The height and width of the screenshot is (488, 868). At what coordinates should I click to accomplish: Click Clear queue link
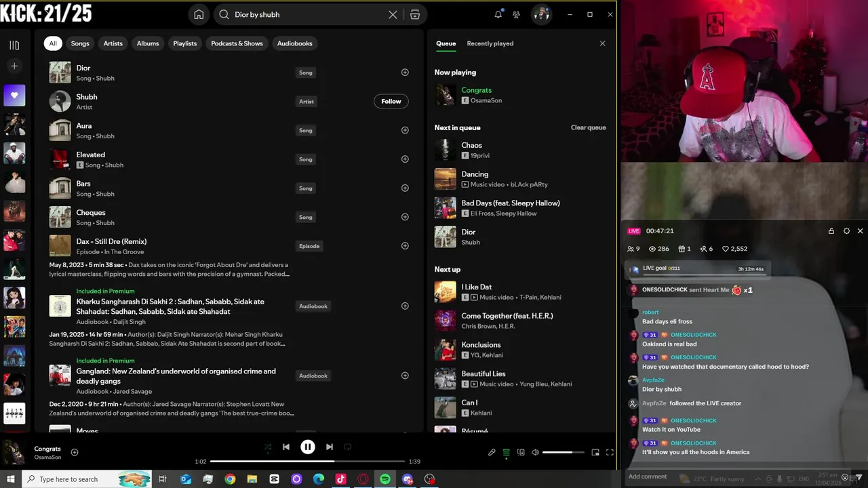click(589, 127)
